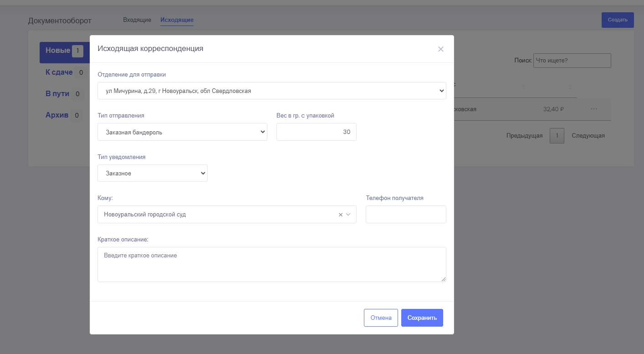Viewport: 644px width, 354px height.
Task: Open the Тип отправления dropdown
Action: pos(182,132)
